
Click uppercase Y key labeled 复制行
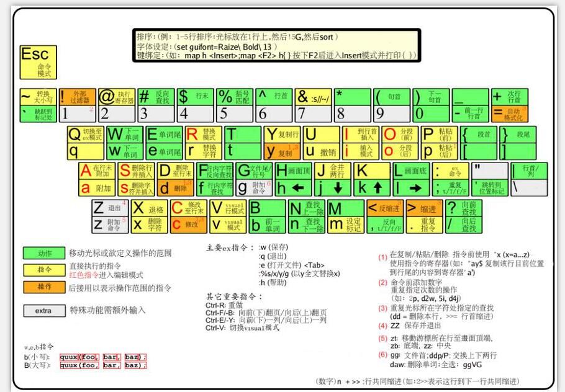tap(282, 135)
